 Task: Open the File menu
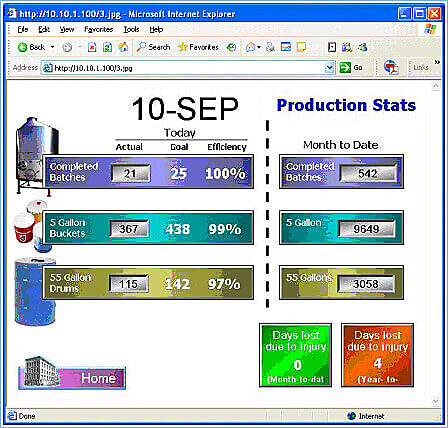click(x=23, y=29)
